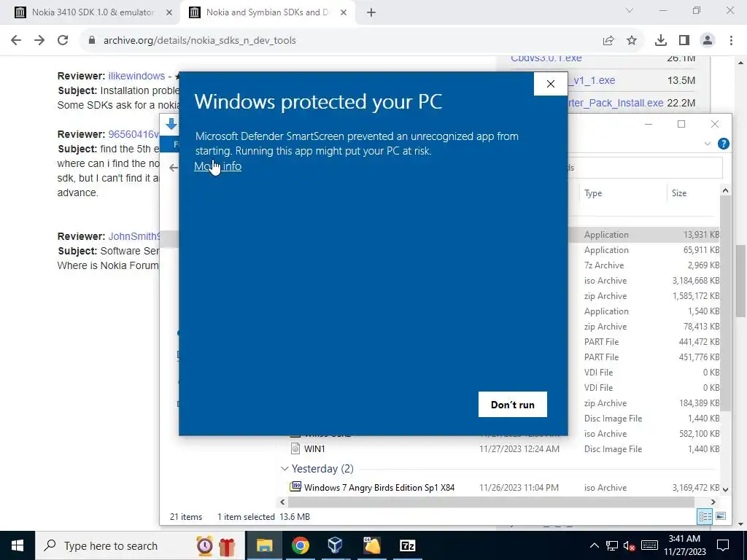Go back in Chrome browser
This screenshot has width=747, height=560.
(16, 41)
